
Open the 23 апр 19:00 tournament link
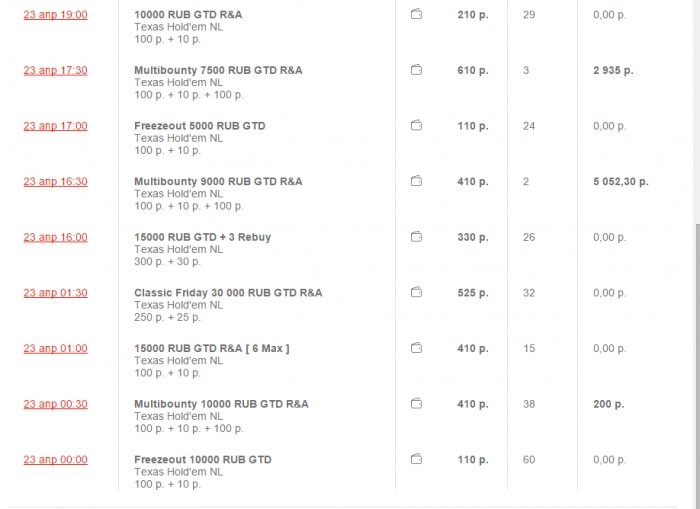pos(55,15)
